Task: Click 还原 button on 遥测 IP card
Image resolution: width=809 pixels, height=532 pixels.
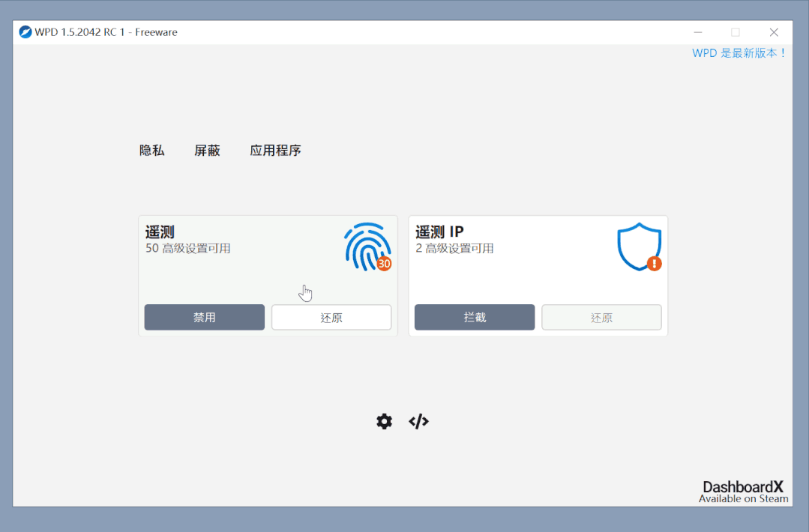Action: click(x=601, y=317)
